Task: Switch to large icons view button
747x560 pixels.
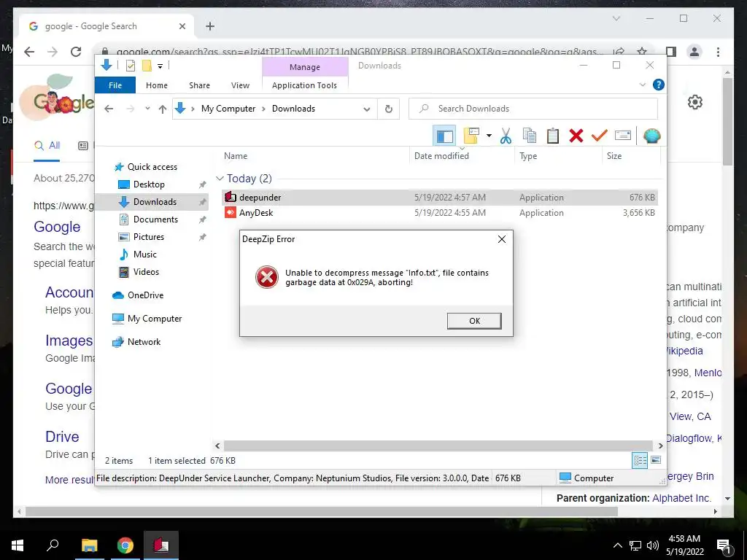Action: (656, 460)
